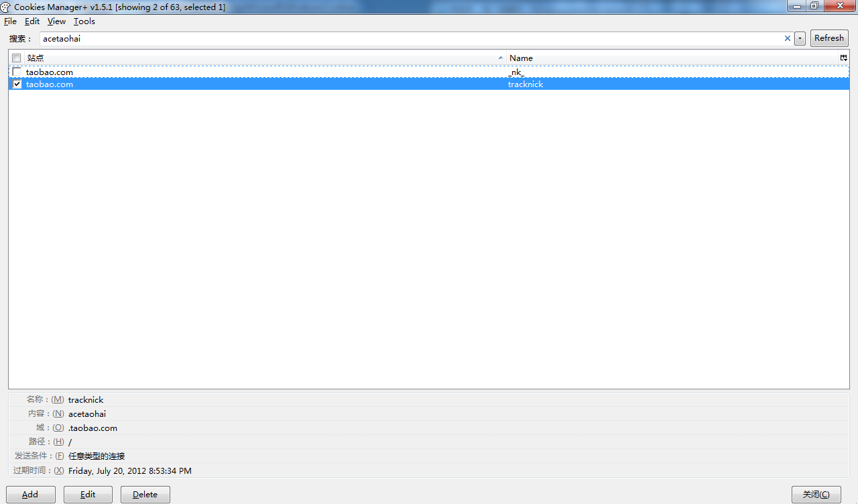Click the Edit button at the bottom
858x504 pixels.
coord(88,495)
